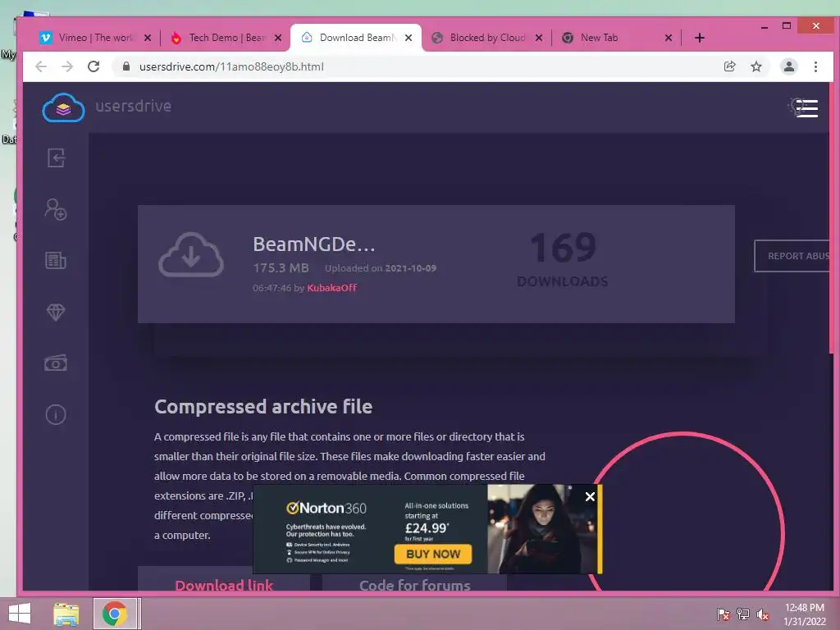Click the Chrome icon on the taskbar

point(115,614)
